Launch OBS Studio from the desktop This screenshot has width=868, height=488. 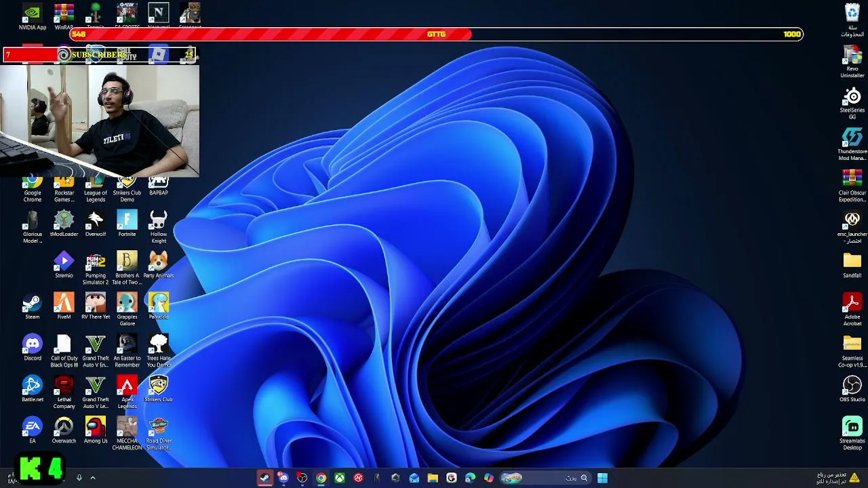(x=852, y=389)
